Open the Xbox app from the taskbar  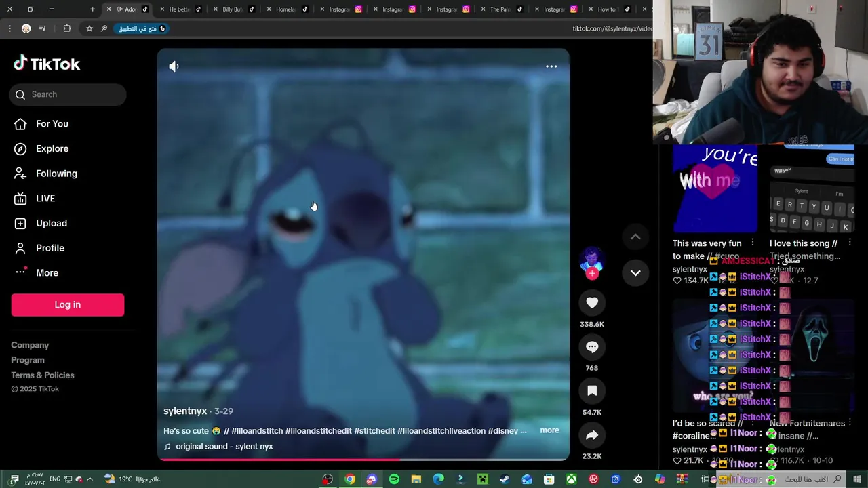click(x=571, y=479)
